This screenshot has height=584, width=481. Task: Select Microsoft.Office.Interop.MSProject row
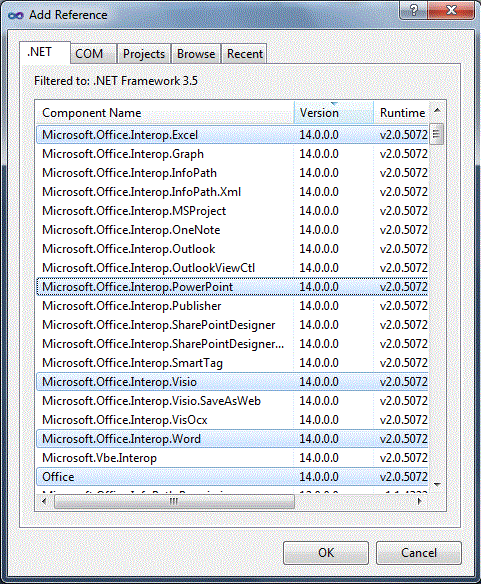(232, 211)
